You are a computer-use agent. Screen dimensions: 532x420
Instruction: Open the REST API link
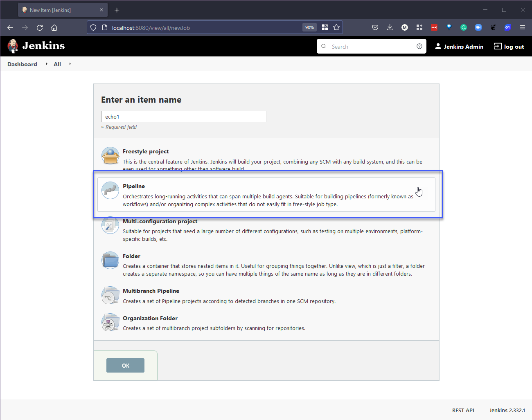[463, 410]
